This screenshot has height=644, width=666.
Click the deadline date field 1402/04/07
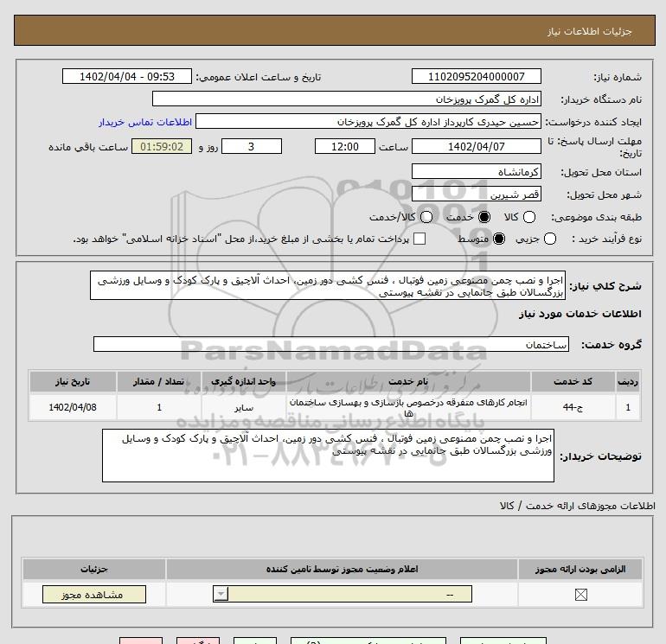click(x=476, y=146)
